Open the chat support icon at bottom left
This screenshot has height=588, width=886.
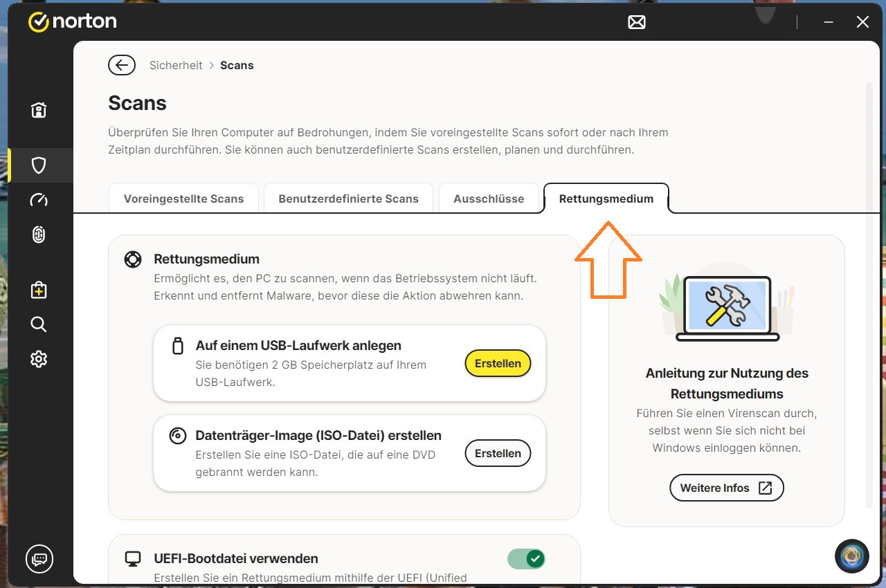39,558
